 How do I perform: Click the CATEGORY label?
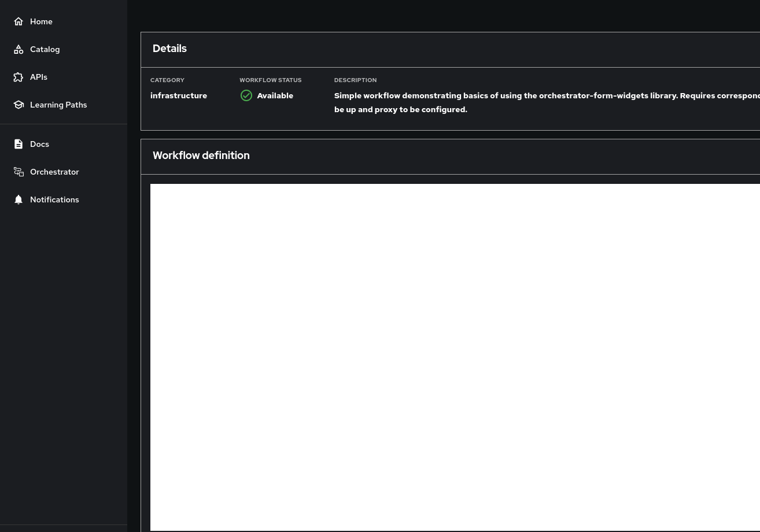[167, 80]
